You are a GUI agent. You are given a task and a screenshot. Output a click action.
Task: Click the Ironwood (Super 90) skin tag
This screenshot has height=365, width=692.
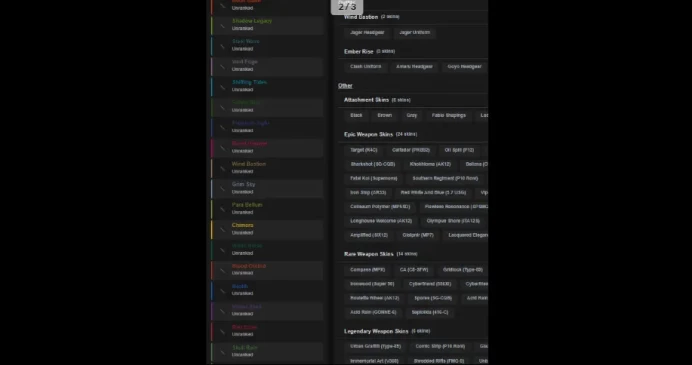(372, 284)
